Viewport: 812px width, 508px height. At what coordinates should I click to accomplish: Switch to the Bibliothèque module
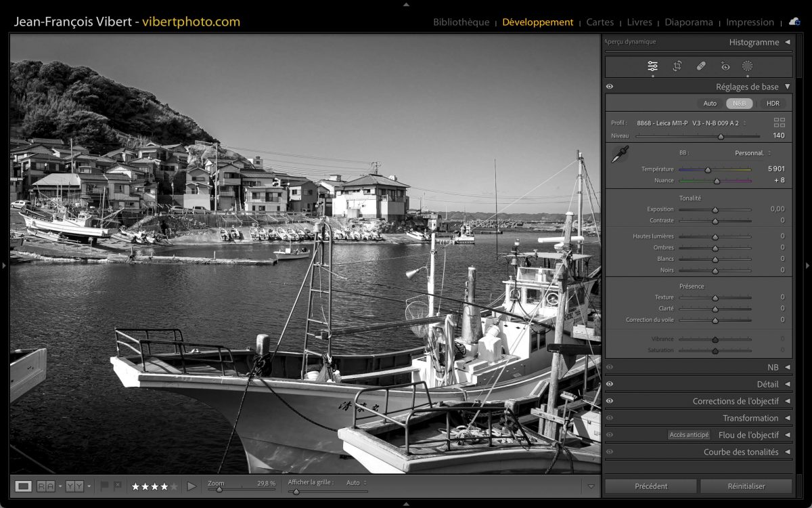click(x=461, y=22)
